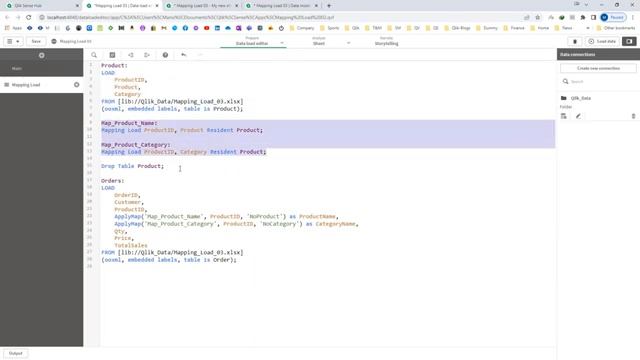Open the Finance bookmarks folder
The image size is (640, 360).
point(514,28)
